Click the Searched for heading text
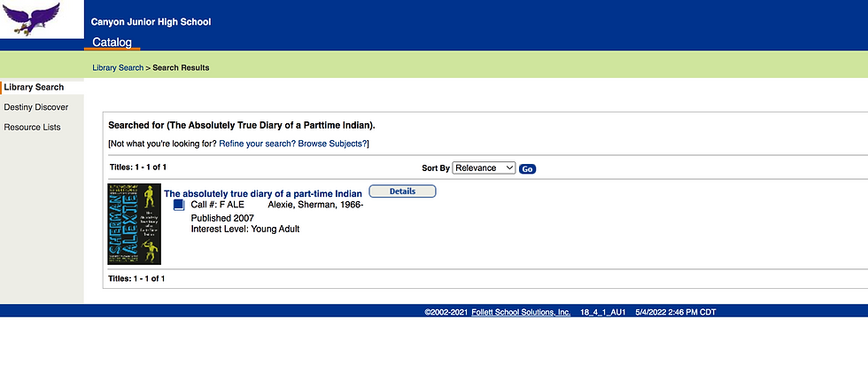The image size is (868, 366). (242, 125)
